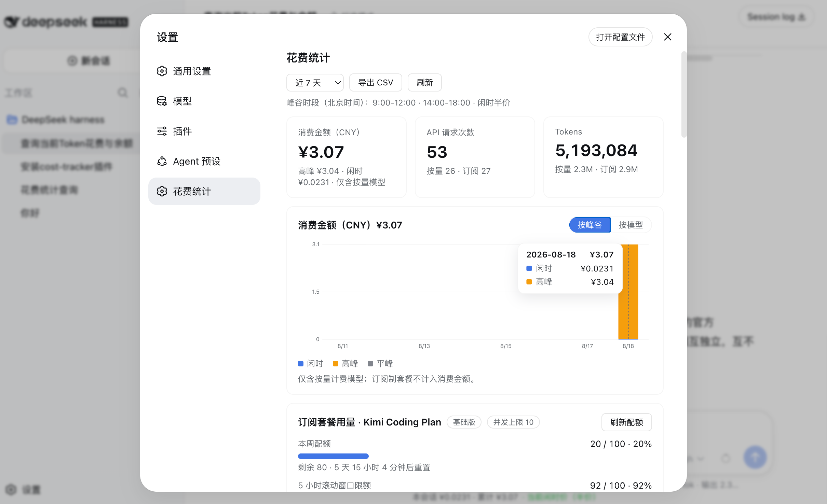Image resolution: width=827 pixels, height=504 pixels.
Task: Click the agent icon beside Agent 预设
Action: 162,161
